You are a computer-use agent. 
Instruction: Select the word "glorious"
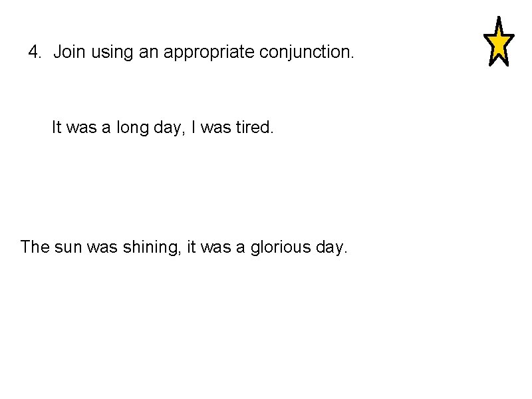(281, 247)
